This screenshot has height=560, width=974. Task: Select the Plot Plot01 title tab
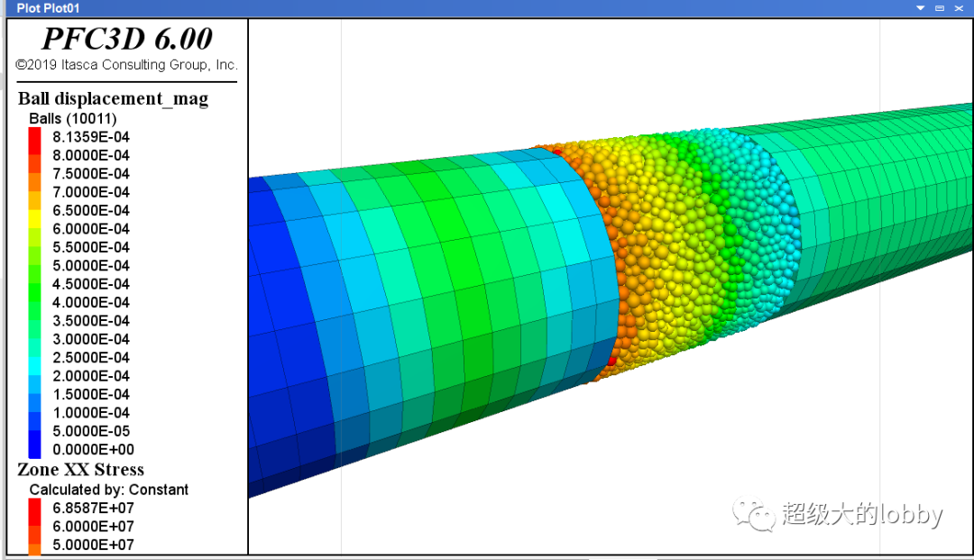pyautogui.click(x=48, y=8)
